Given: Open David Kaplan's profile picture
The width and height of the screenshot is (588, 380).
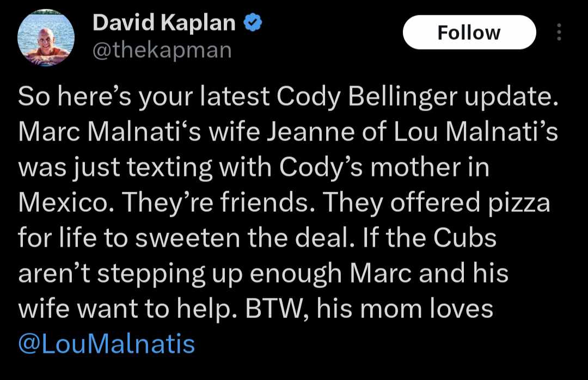Looking at the screenshot, I should point(46,38).
